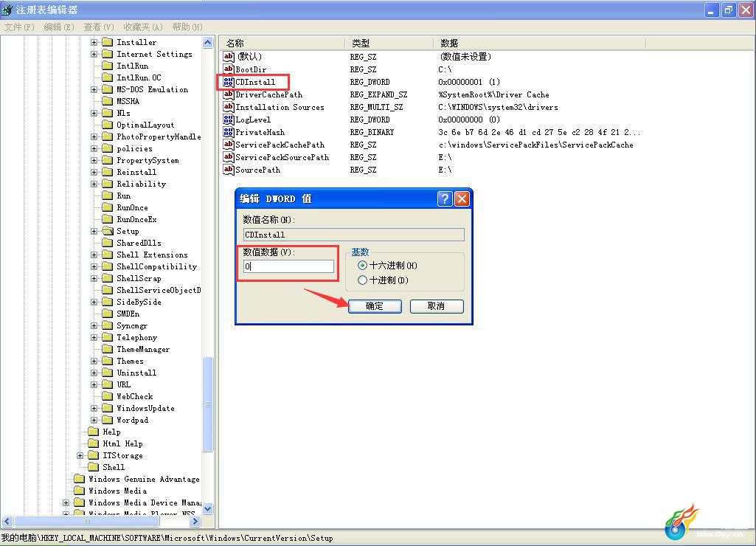The height and width of the screenshot is (546, 756).
Task: Expand the MS-DOS Emulation node
Action: [x=94, y=90]
